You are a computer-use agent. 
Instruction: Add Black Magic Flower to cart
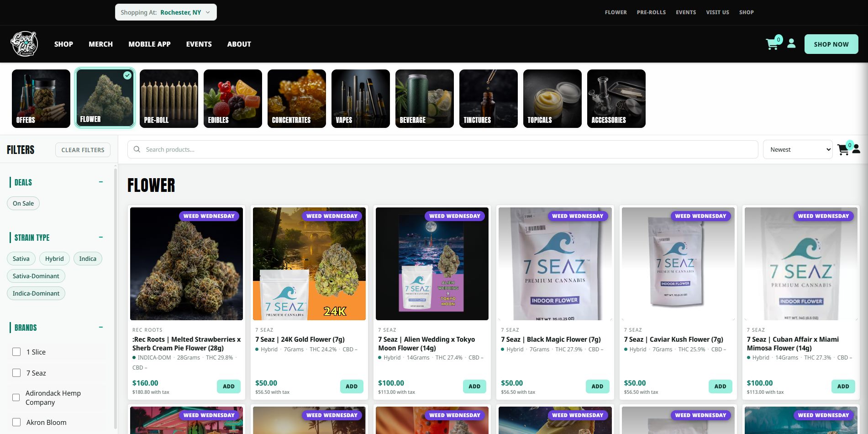597,386
